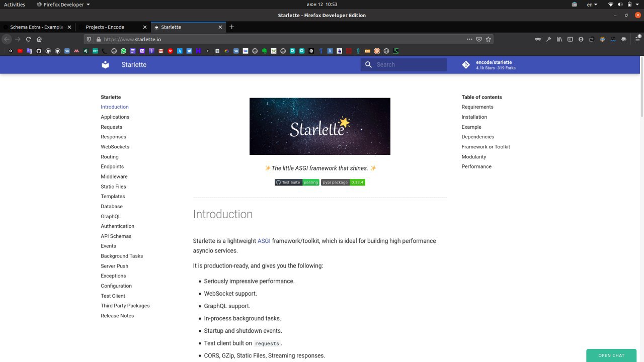Go to Applications in sidebar nav
644x362 pixels.
coord(115,117)
